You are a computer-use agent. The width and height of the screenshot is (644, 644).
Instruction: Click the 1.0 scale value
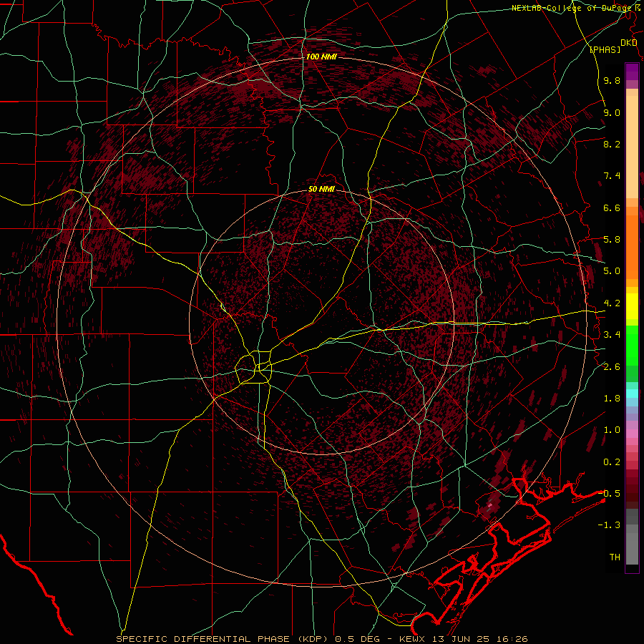tap(612, 430)
